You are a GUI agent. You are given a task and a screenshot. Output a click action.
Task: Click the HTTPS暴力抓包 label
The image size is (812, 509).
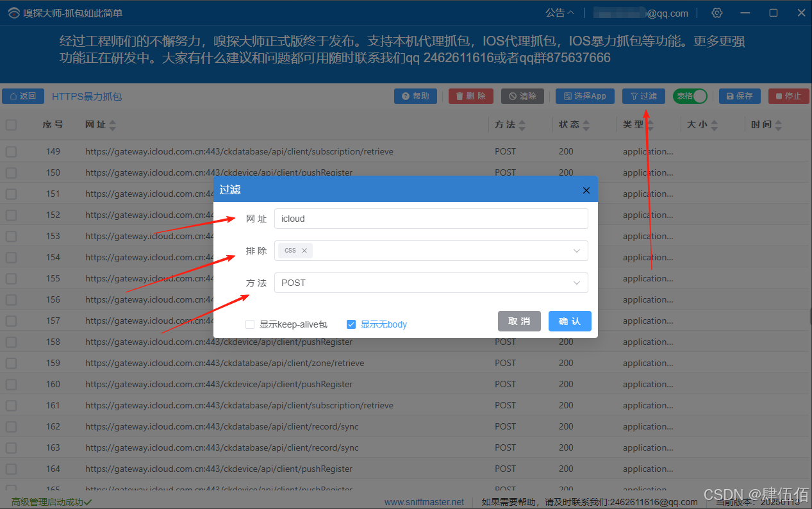click(x=87, y=96)
